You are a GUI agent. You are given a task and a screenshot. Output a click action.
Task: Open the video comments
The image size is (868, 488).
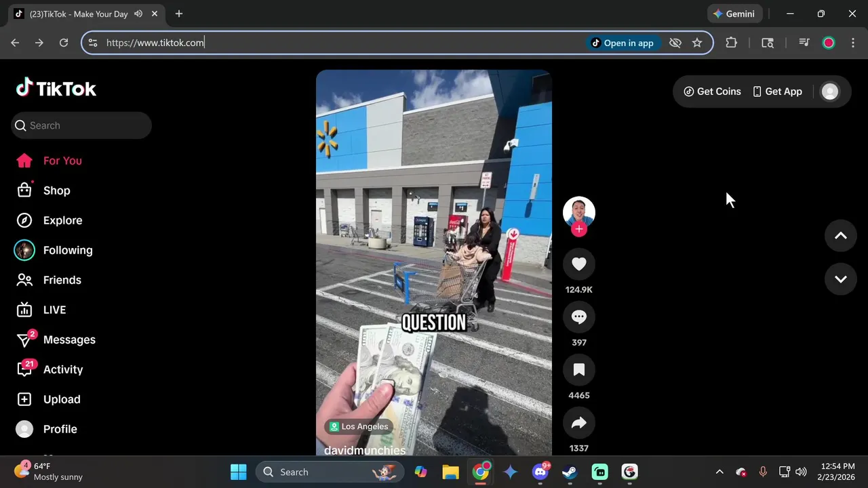[x=579, y=317]
